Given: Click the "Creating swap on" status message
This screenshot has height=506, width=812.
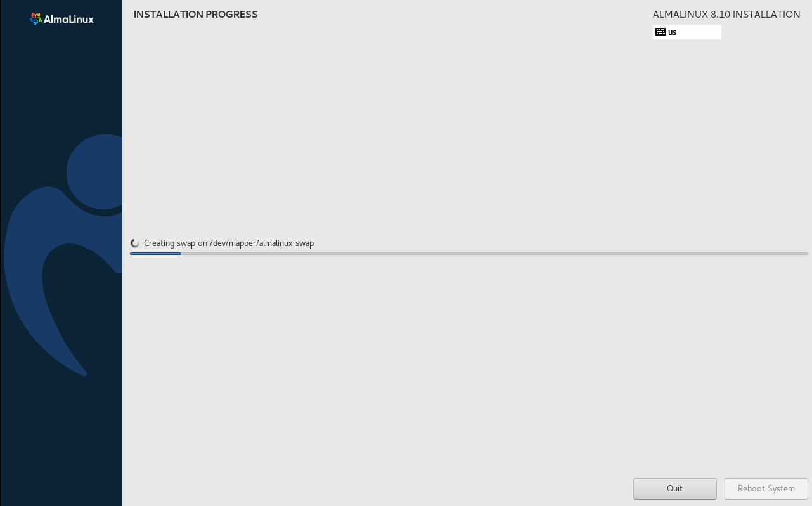Looking at the screenshot, I should pos(176,243).
